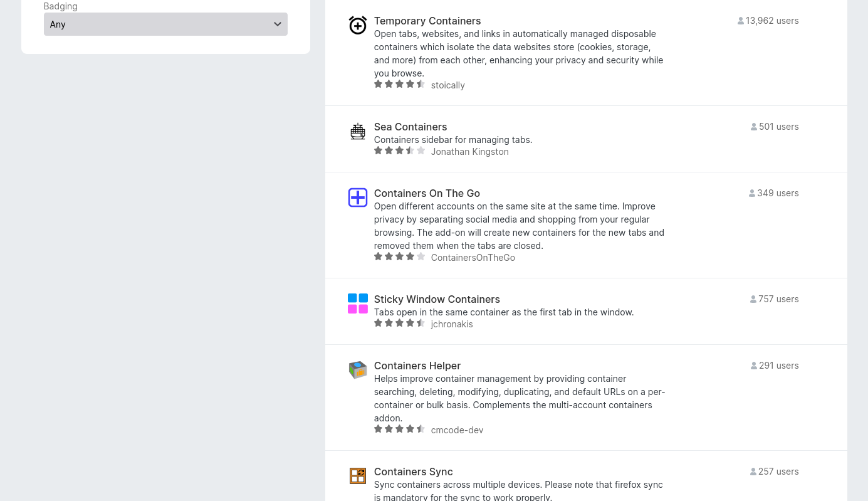Image resolution: width=868 pixels, height=501 pixels.
Task: Open the Sea Containers title link
Action: [410, 127]
